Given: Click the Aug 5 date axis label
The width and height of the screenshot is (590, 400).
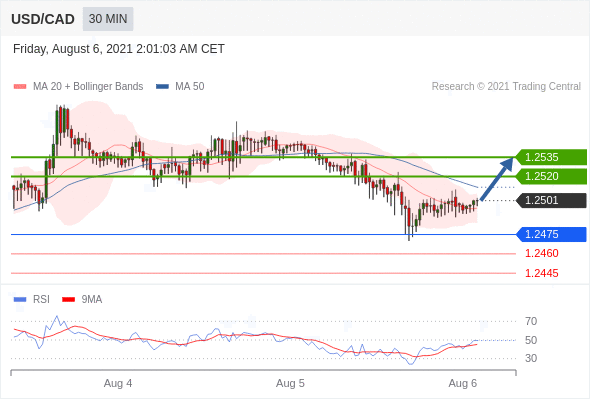Looking at the screenshot, I should coord(290,383).
